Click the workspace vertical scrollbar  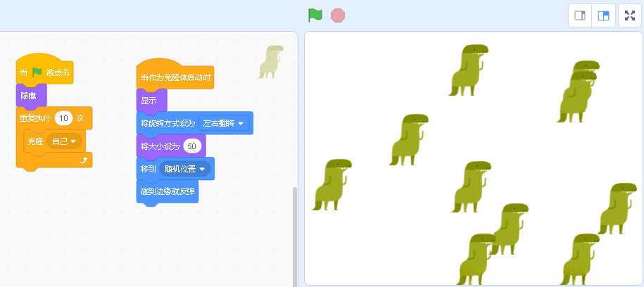pyautogui.click(x=294, y=236)
